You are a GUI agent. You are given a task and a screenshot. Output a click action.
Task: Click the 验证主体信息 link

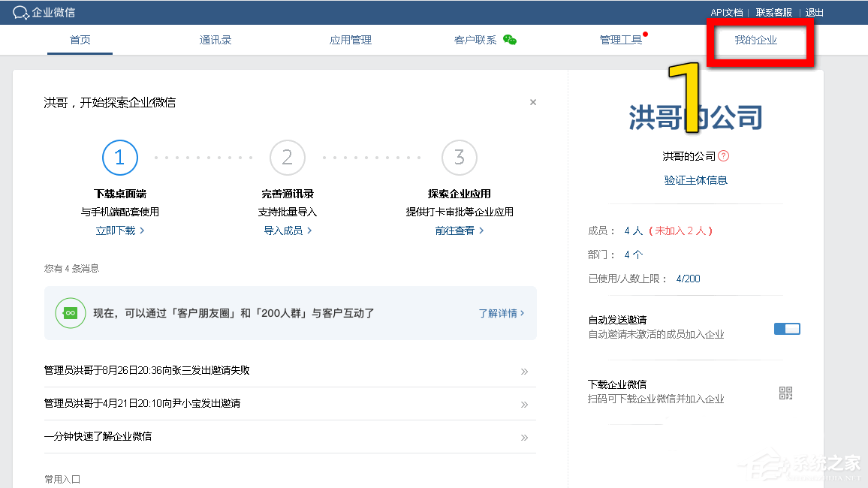click(695, 179)
